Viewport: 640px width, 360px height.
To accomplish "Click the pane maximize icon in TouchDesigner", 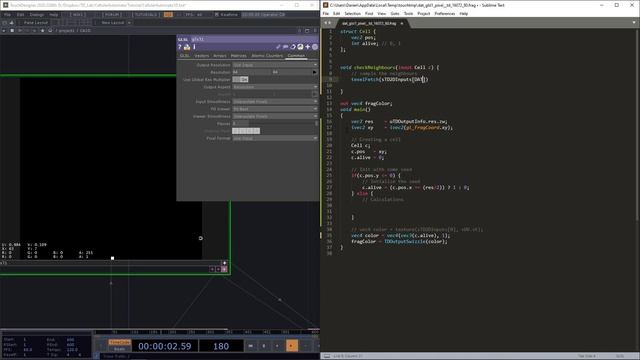I will pyautogui.click(x=307, y=31).
